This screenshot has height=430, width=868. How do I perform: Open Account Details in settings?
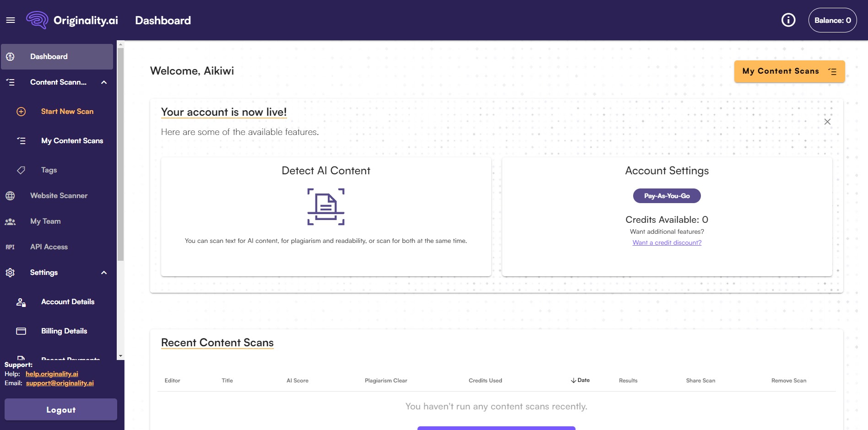click(68, 302)
